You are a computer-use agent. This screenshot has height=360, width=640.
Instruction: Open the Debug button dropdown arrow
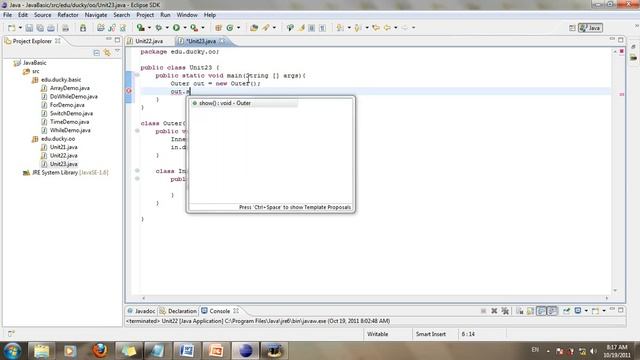pos(167,28)
